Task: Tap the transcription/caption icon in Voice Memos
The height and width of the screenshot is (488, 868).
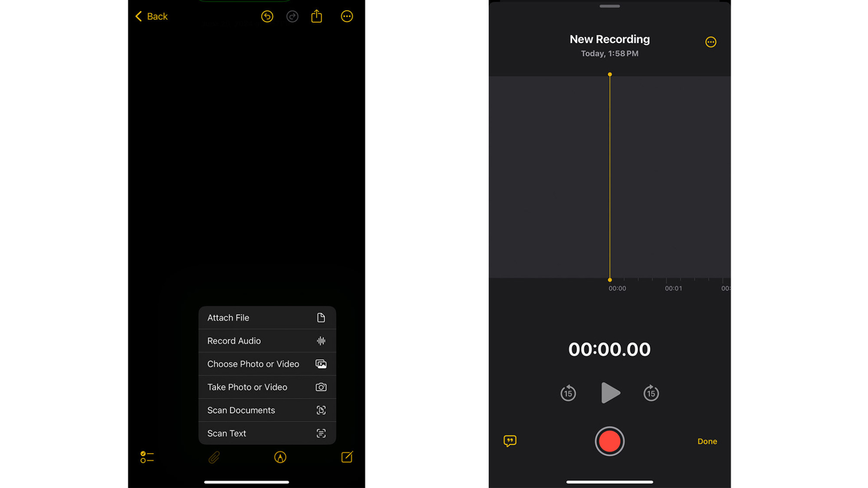Action: (x=509, y=441)
